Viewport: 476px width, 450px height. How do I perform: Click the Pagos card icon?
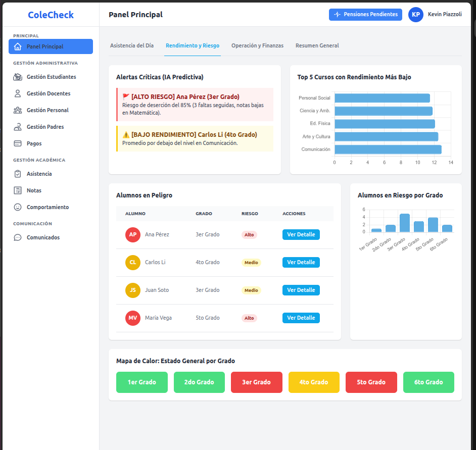18,143
